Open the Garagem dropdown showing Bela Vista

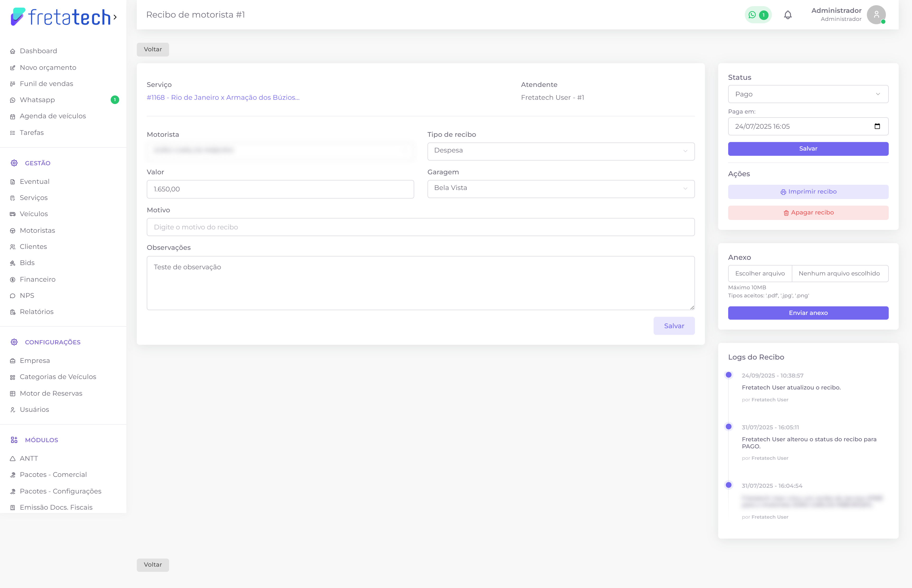tap(561, 189)
